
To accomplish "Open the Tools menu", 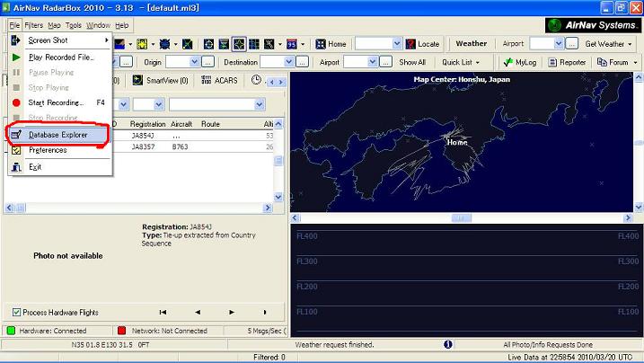I will [x=74, y=25].
